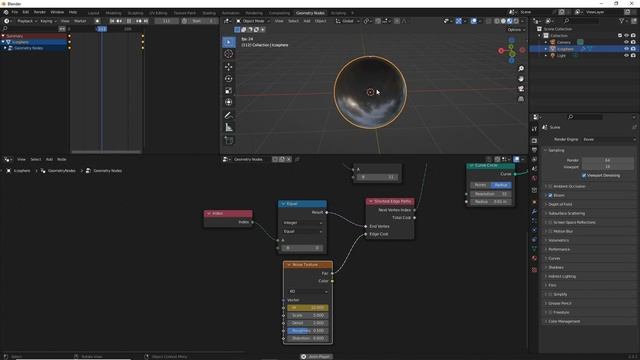
Task: Open Render Engine dropdown
Action: pyautogui.click(x=609, y=140)
